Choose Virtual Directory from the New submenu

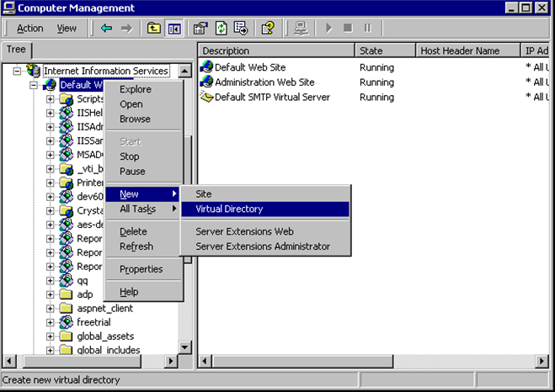pos(229,209)
